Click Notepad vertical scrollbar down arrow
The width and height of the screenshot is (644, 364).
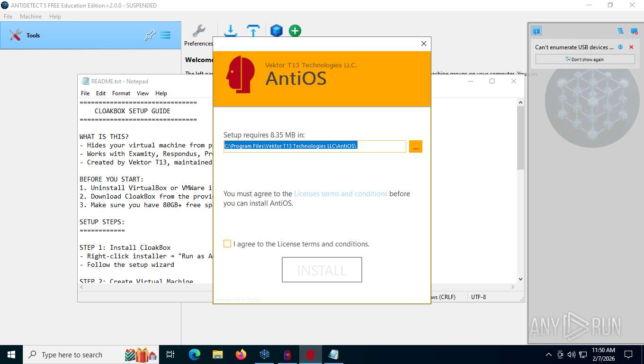click(520, 279)
